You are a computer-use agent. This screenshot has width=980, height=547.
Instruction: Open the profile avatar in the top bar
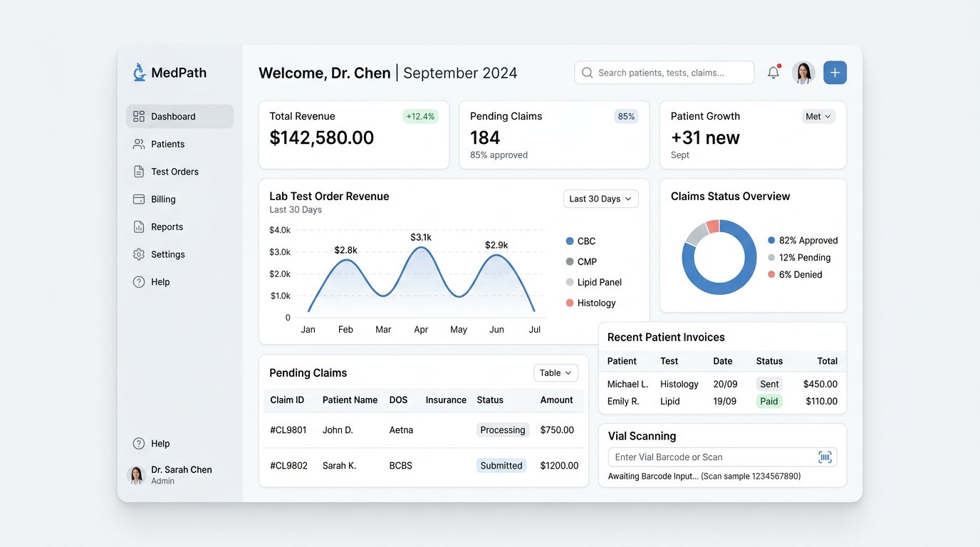click(x=803, y=73)
